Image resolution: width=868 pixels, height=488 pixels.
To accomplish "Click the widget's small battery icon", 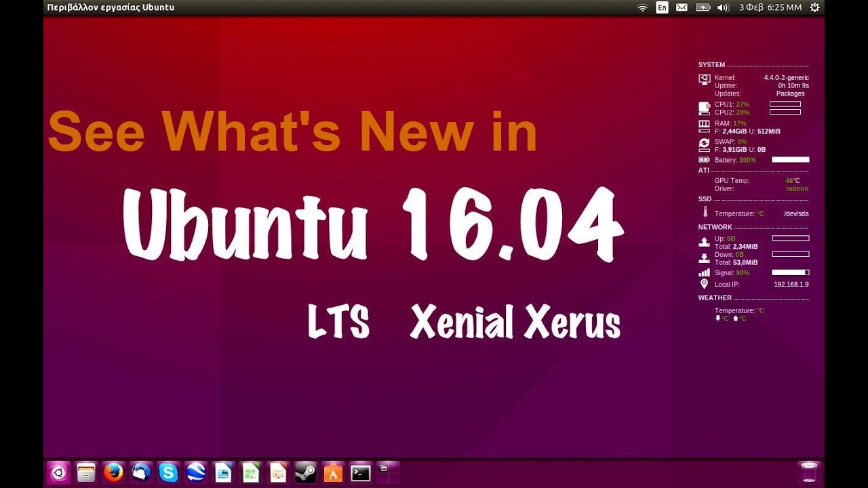I will 704,160.
